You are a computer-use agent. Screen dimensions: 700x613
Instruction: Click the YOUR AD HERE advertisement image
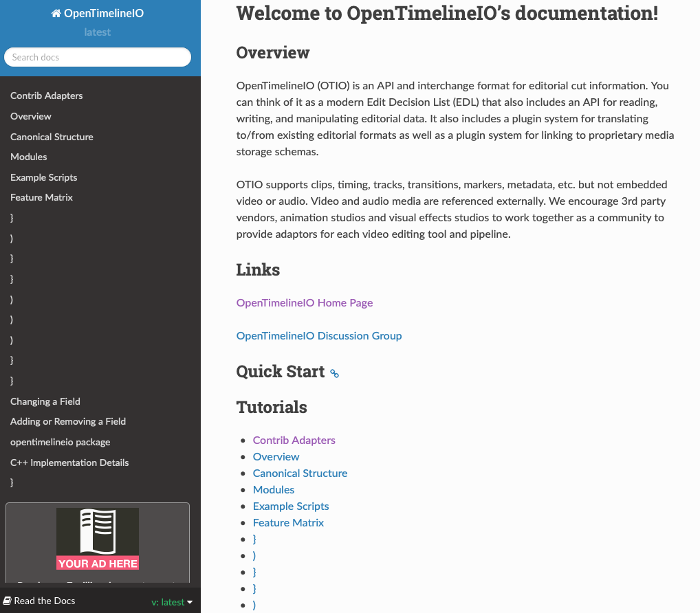pyautogui.click(x=98, y=539)
